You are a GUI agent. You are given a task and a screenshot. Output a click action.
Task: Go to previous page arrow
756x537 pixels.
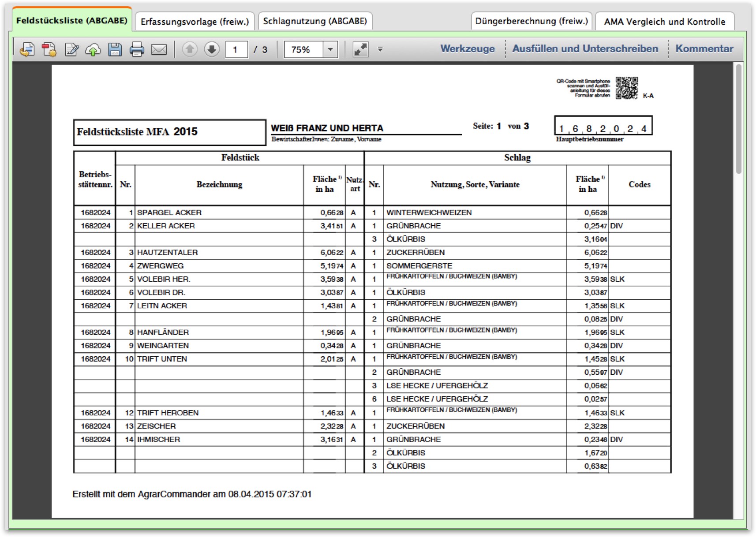point(190,49)
